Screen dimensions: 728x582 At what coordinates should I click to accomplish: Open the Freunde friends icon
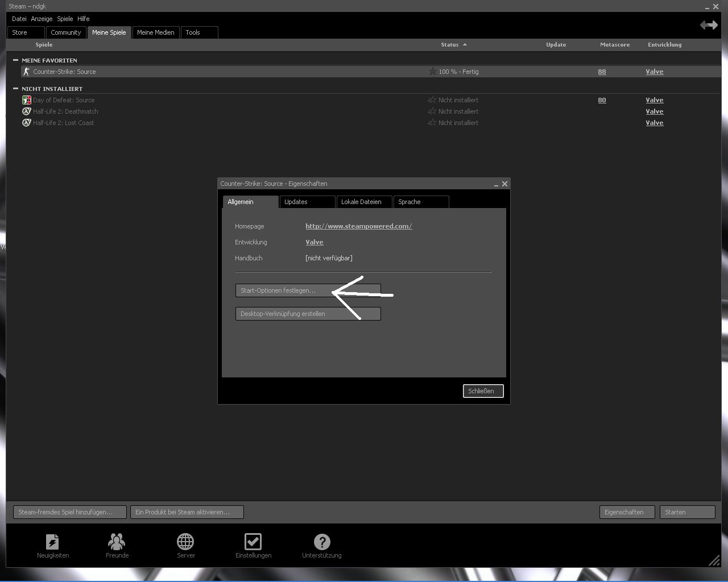[117, 542]
